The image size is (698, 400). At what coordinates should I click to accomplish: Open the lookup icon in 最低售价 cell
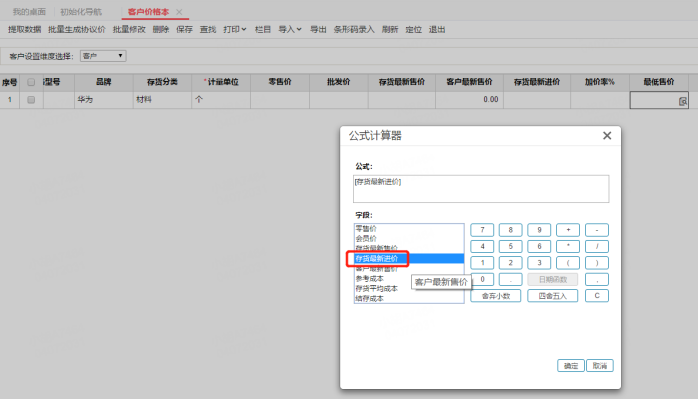click(682, 101)
